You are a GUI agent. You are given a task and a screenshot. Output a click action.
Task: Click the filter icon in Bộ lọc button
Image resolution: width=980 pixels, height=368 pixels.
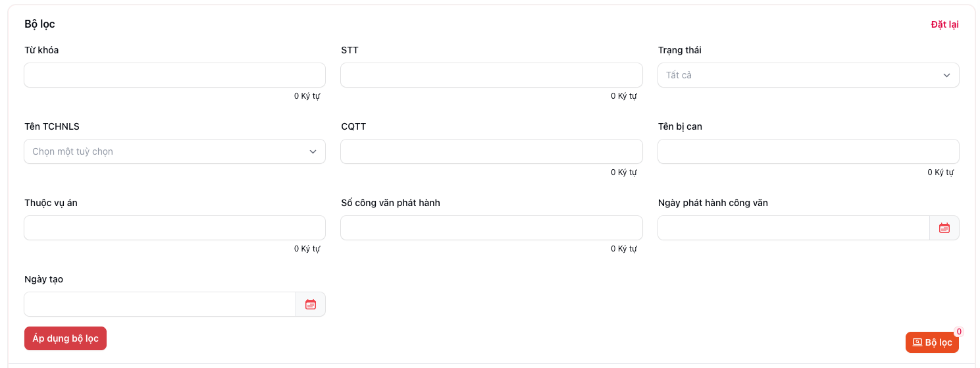tap(917, 342)
